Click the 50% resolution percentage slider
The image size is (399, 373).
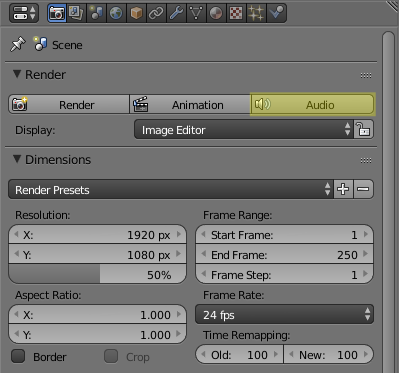point(97,275)
